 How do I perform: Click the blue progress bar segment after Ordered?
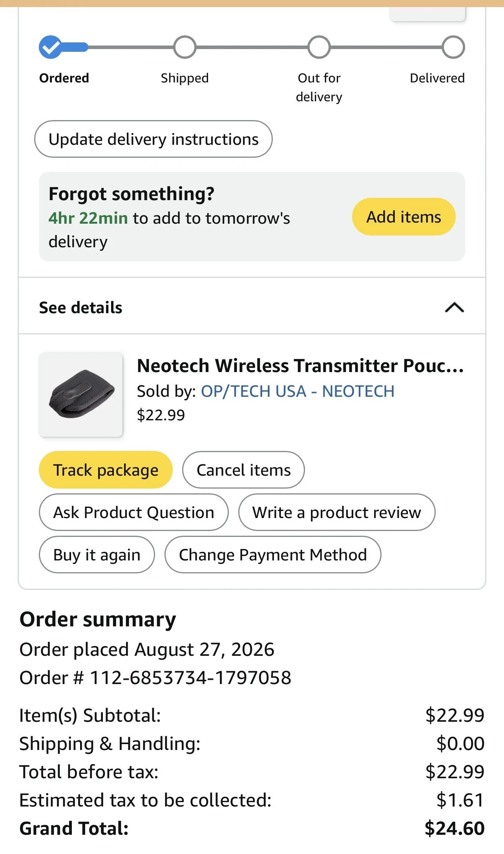point(75,47)
